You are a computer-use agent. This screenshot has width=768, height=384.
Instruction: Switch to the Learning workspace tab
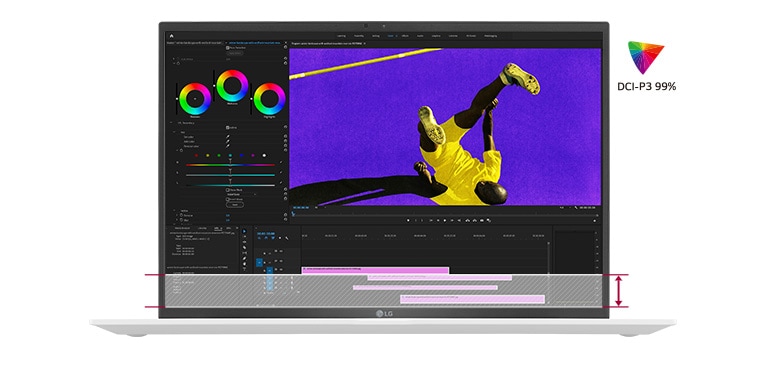(341, 36)
